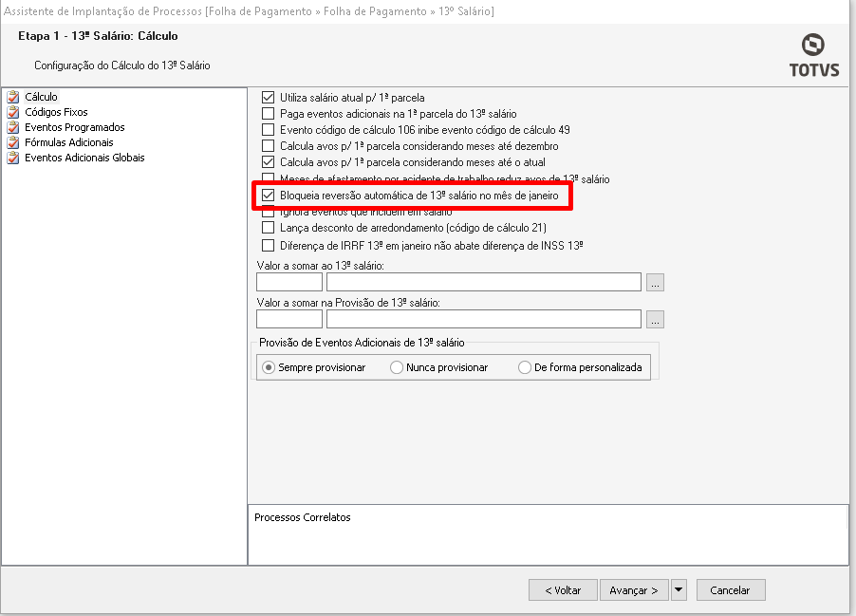Viewport: 856px width, 616px height.
Task: Uncheck Utiliza salário atual p/ 1ª parcela
Action: pos(268,97)
